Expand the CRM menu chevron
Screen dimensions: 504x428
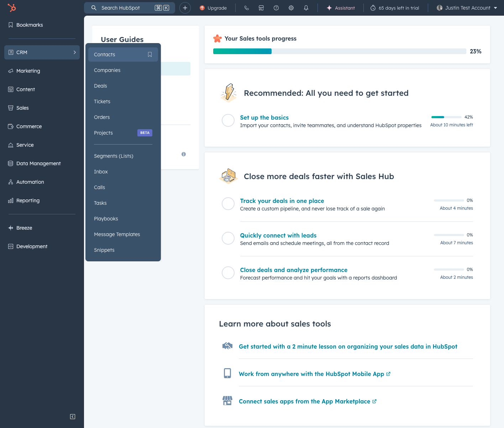(75, 52)
